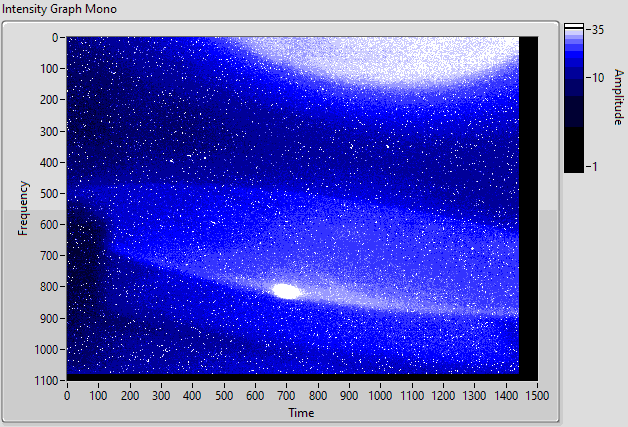Viewport: 628px width, 427px height.
Task: Click the 0 start value on the Time axis
Action: (67, 396)
